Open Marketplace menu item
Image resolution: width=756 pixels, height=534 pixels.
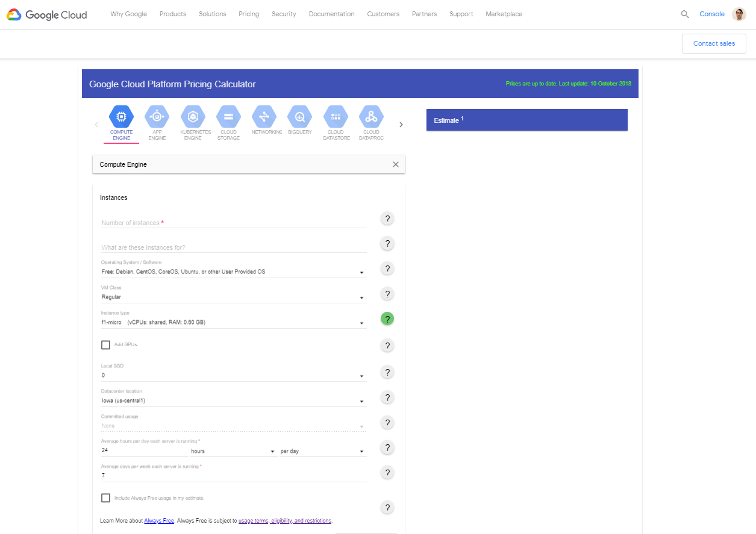504,14
